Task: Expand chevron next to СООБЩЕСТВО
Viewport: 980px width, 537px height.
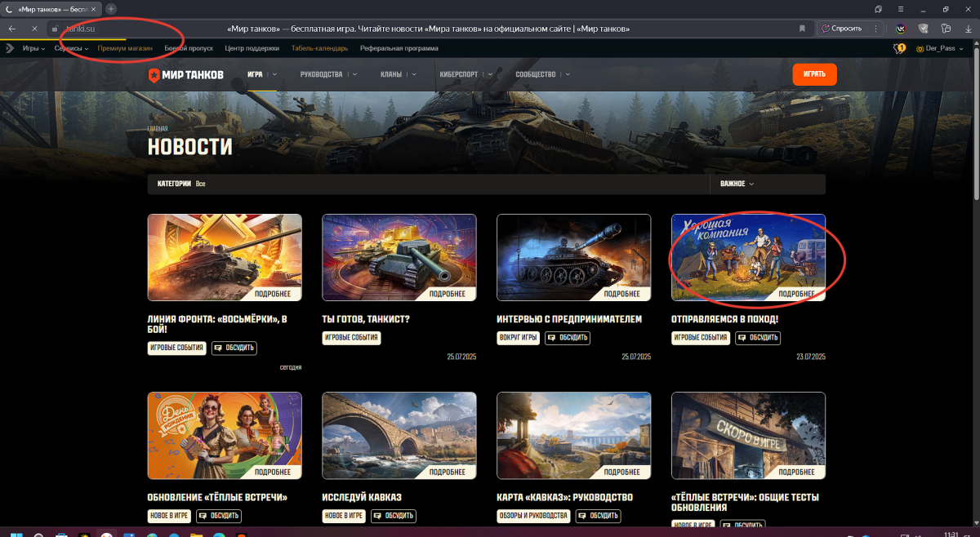Action: [568, 74]
